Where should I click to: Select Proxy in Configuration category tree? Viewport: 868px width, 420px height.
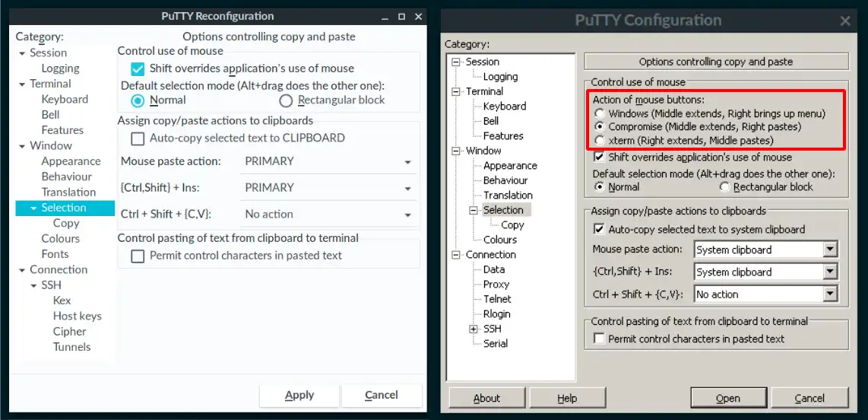496,285
